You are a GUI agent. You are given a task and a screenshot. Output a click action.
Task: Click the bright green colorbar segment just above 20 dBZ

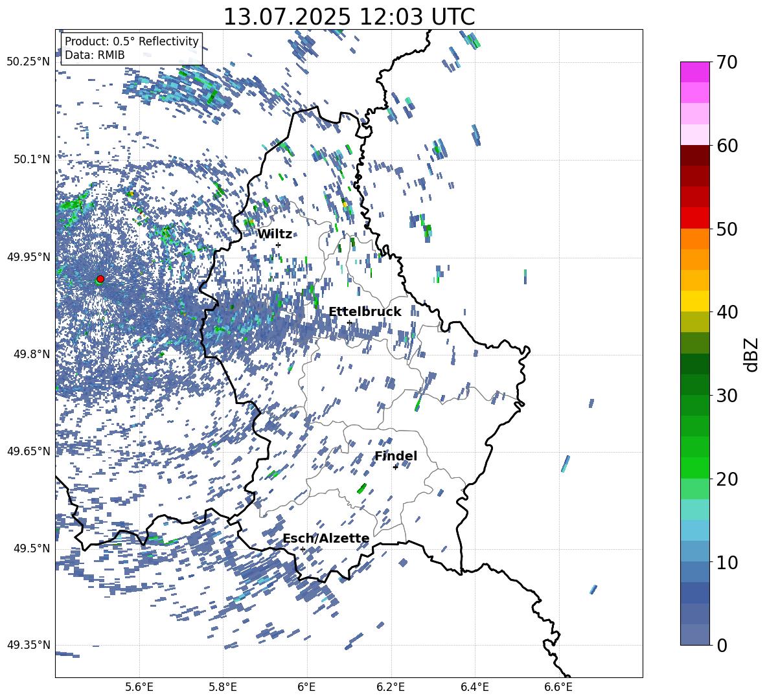click(694, 468)
